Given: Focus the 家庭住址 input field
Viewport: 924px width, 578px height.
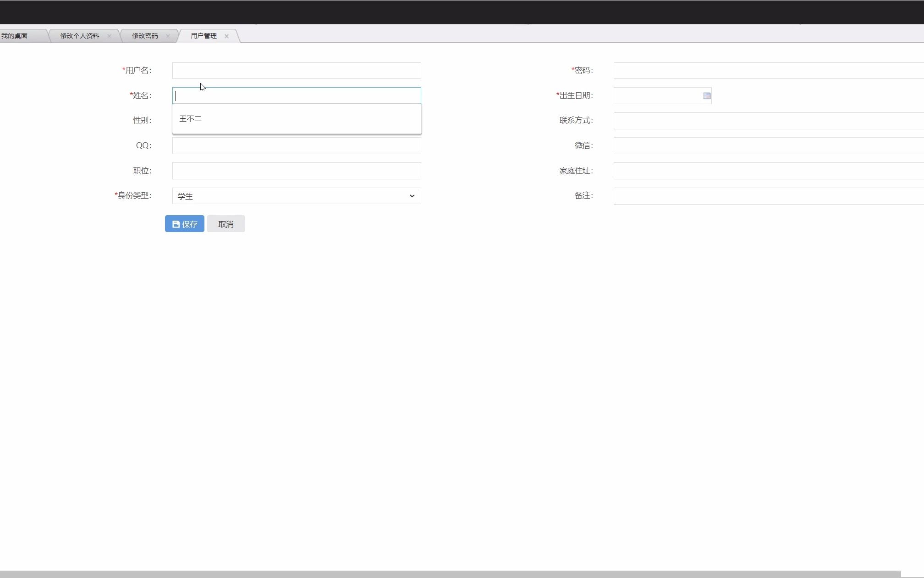Looking at the screenshot, I should 769,171.
